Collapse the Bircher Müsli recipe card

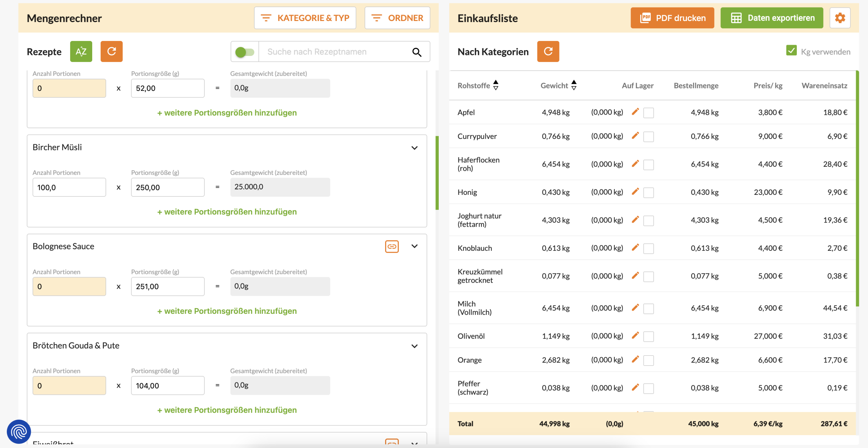click(414, 148)
